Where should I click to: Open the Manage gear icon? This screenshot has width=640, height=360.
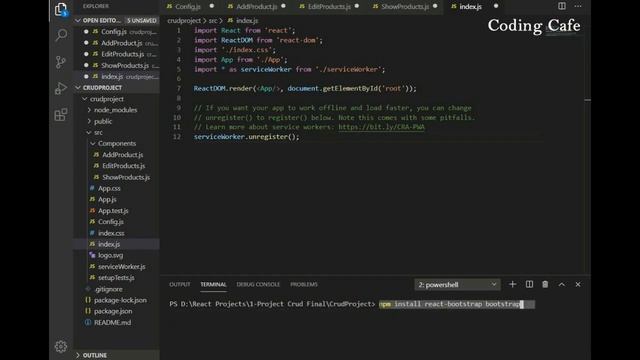[61, 347]
